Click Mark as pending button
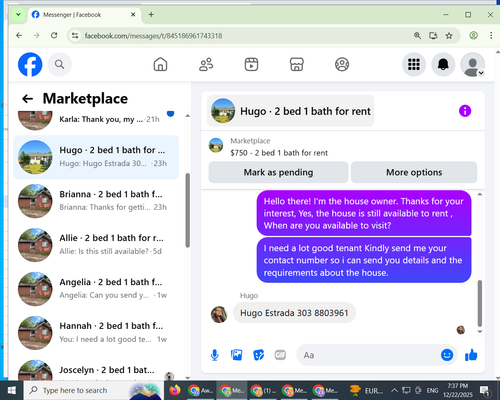 coord(278,172)
